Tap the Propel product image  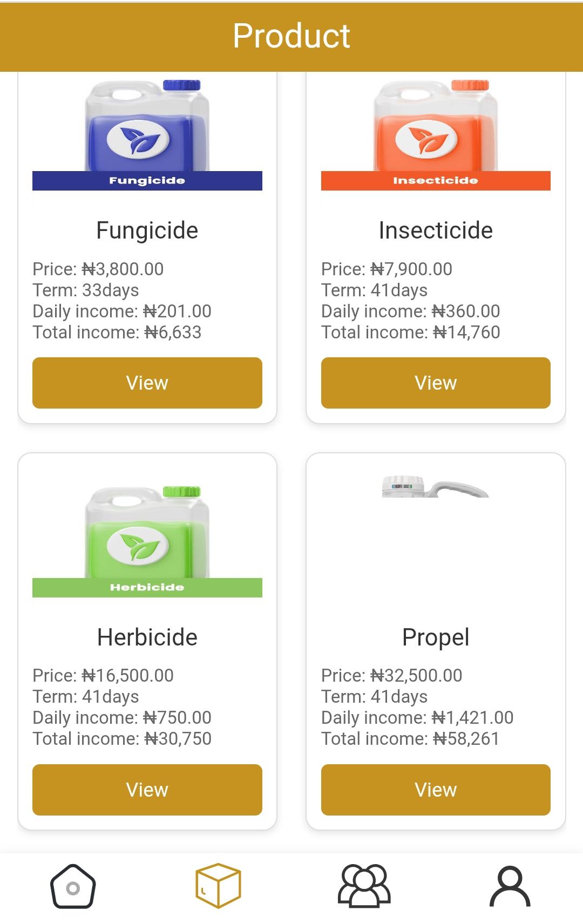pos(435,487)
